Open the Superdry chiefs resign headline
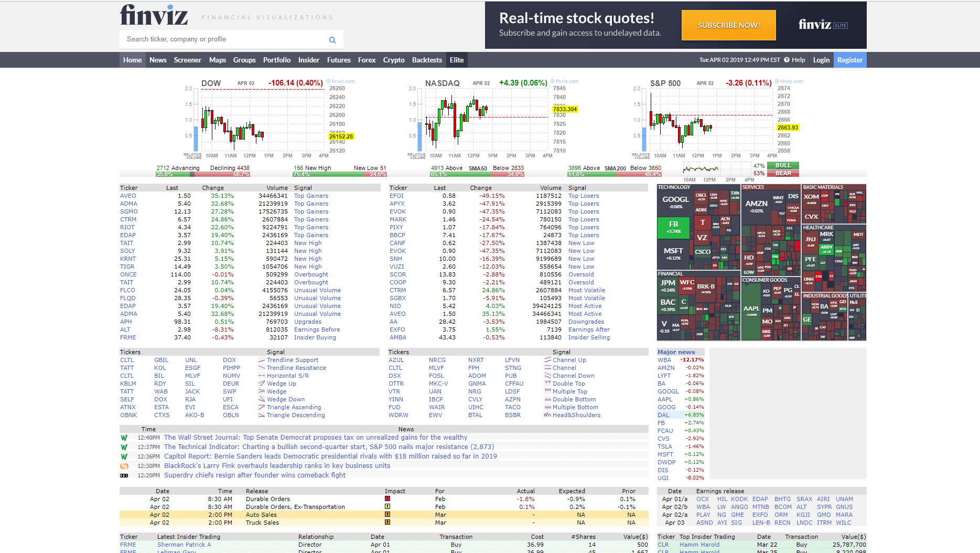The height and width of the screenshot is (553, 980). 255,475
